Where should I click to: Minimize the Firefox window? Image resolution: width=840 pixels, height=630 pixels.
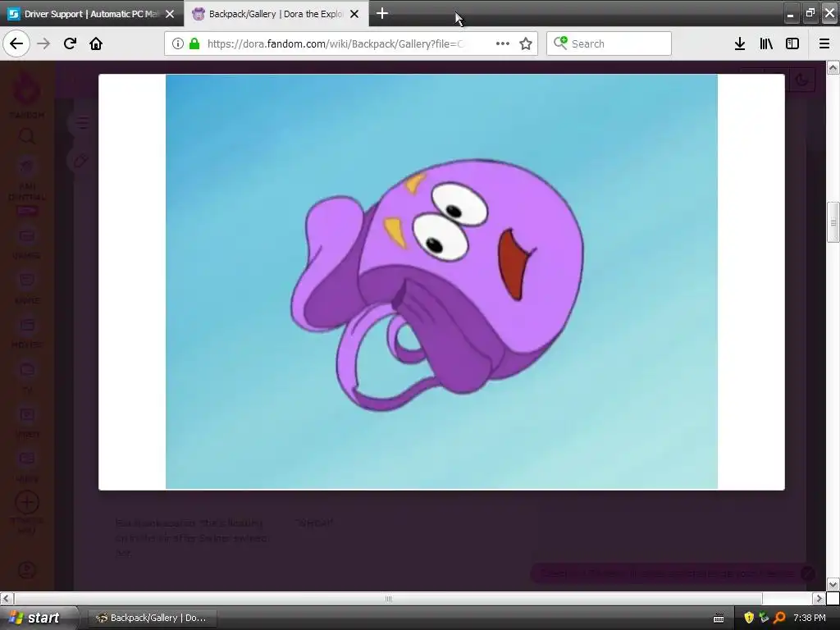click(790, 13)
